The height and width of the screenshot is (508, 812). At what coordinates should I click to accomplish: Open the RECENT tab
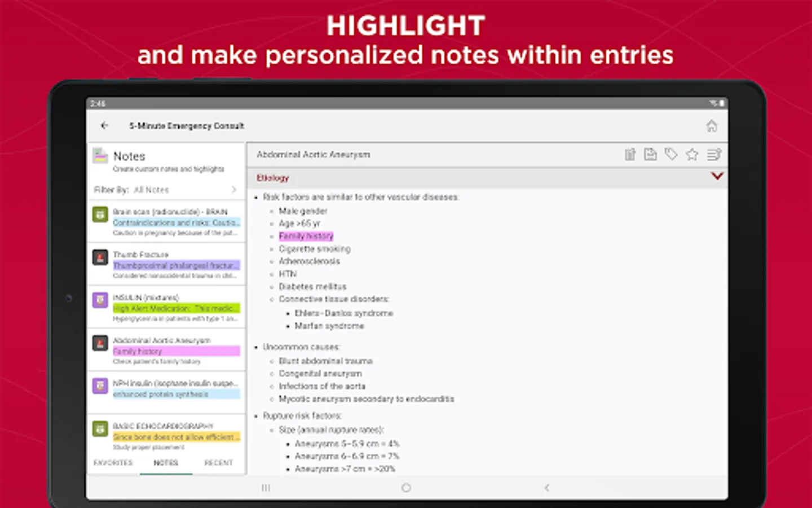pyautogui.click(x=218, y=462)
